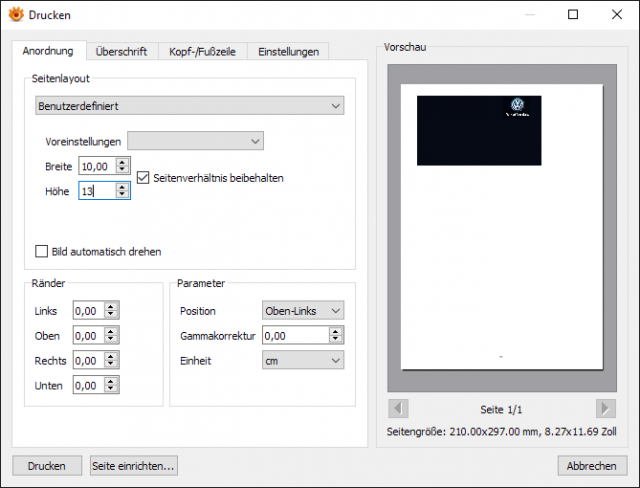
Task: Open the Kopf-/Fußzeile tab
Action: pos(202,52)
